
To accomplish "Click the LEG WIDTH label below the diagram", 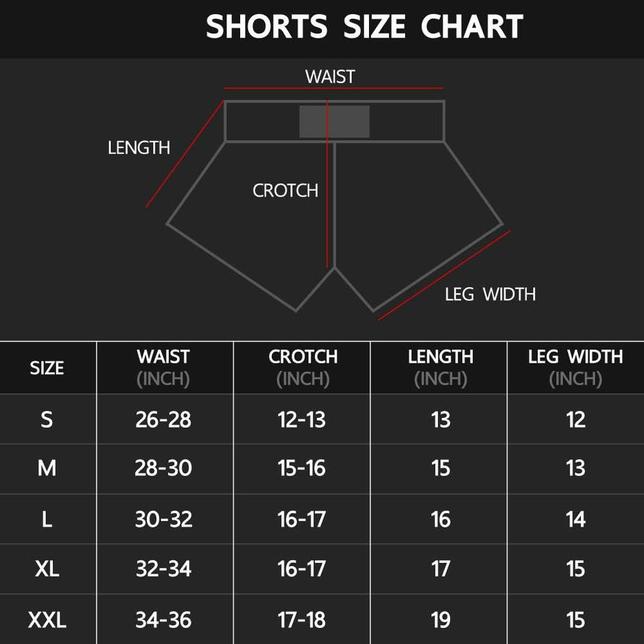I will (x=490, y=294).
